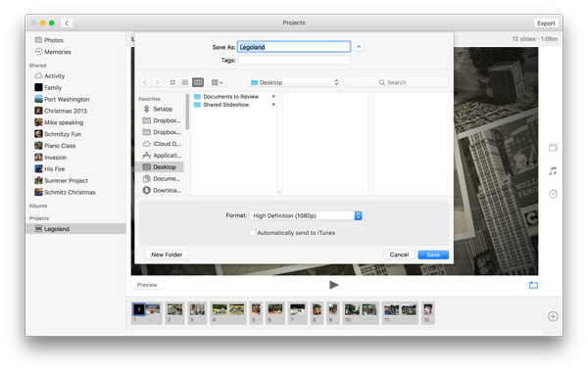Screen dimensions: 588x372
Task: Open the item grouping dropdown
Action: (x=217, y=82)
